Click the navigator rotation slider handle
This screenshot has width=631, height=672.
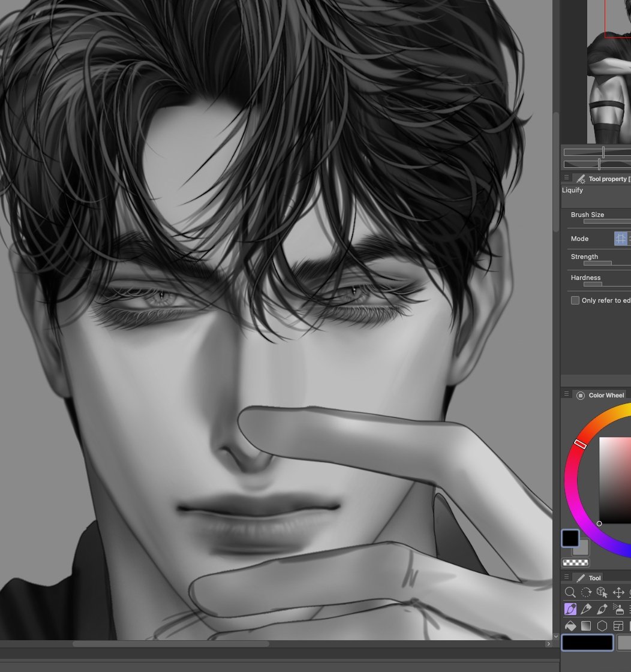(x=599, y=163)
